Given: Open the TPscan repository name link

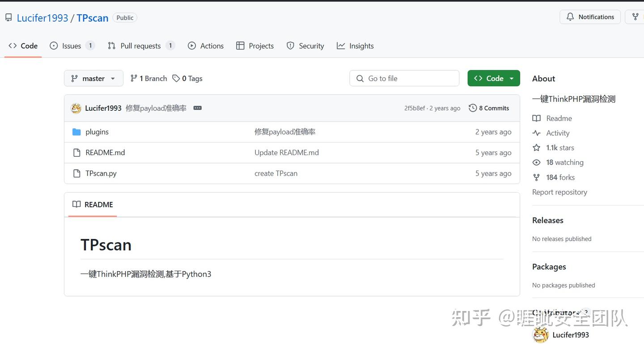Looking at the screenshot, I should click(93, 18).
